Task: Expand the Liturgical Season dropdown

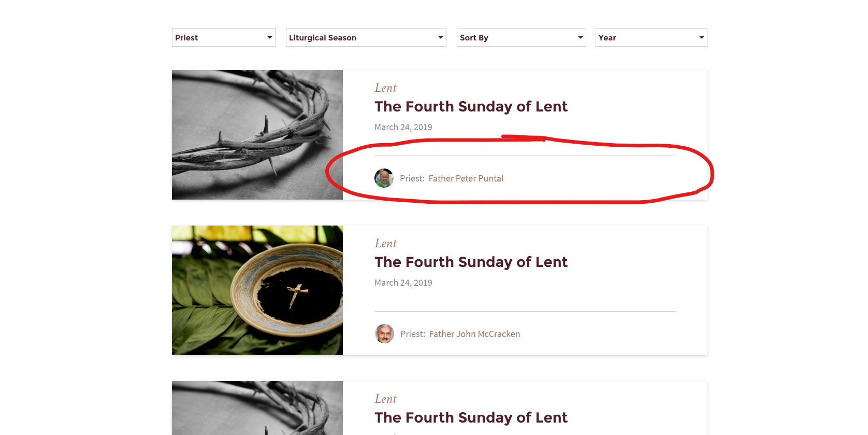Action: click(366, 37)
